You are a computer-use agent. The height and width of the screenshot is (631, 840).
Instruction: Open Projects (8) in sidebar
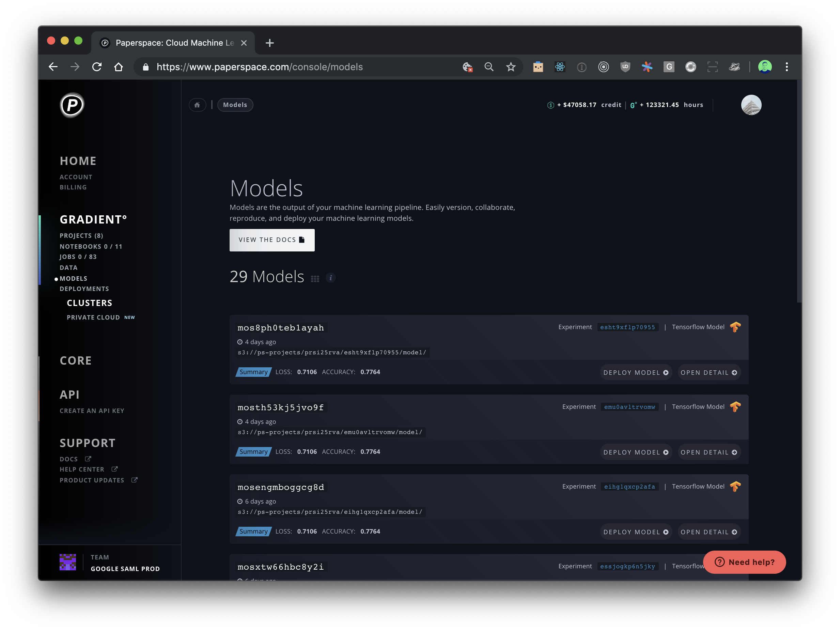tap(81, 235)
